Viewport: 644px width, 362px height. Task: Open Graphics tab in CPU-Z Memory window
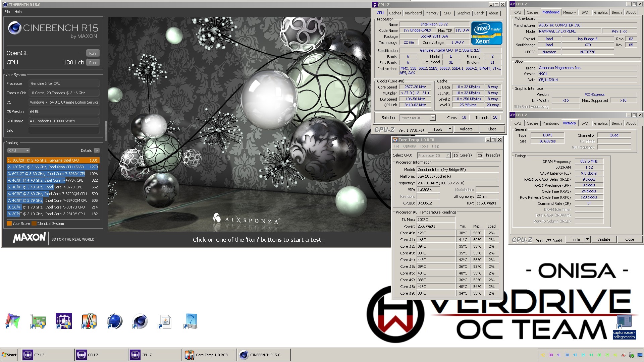[x=601, y=123]
